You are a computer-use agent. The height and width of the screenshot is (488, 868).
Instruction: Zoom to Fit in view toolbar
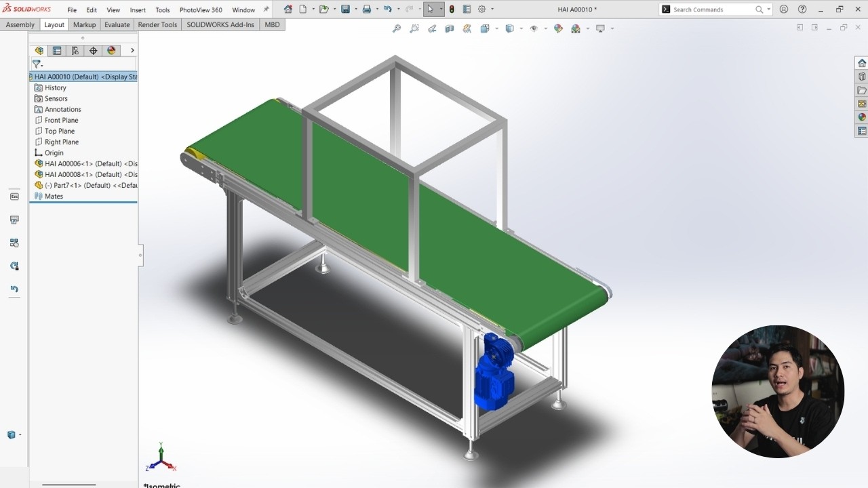coord(397,28)
